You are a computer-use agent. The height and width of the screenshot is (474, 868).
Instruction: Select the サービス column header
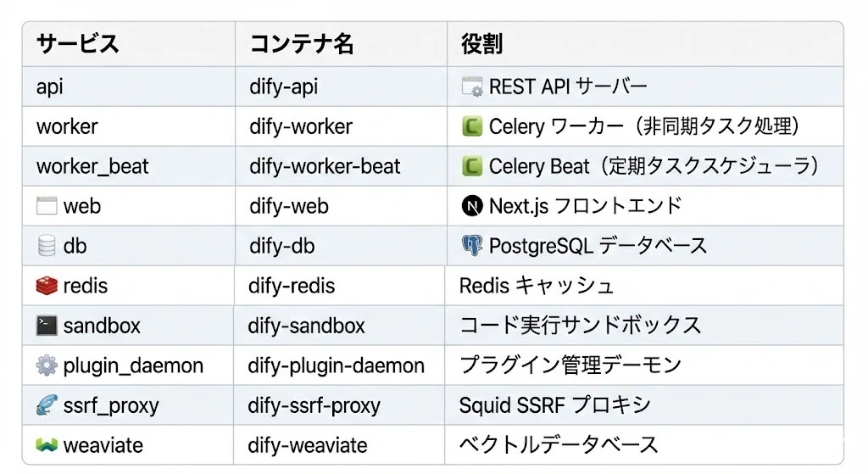coord(77,43)
